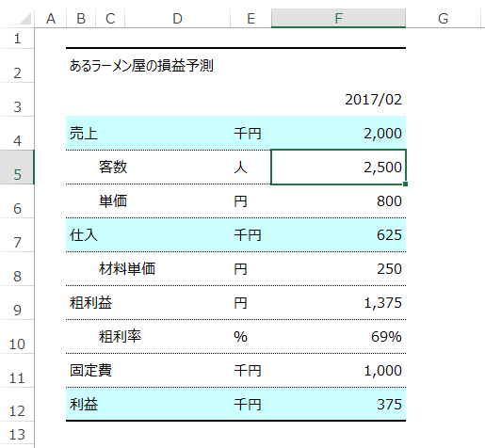Select column F header
Image resolution: width=485 pixels, height=448 pixels.
coord(338,18)
